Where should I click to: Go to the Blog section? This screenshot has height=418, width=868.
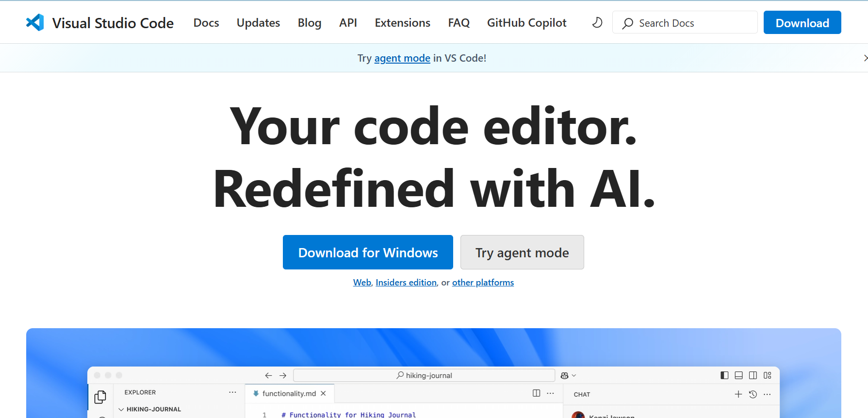pos(310,23)
